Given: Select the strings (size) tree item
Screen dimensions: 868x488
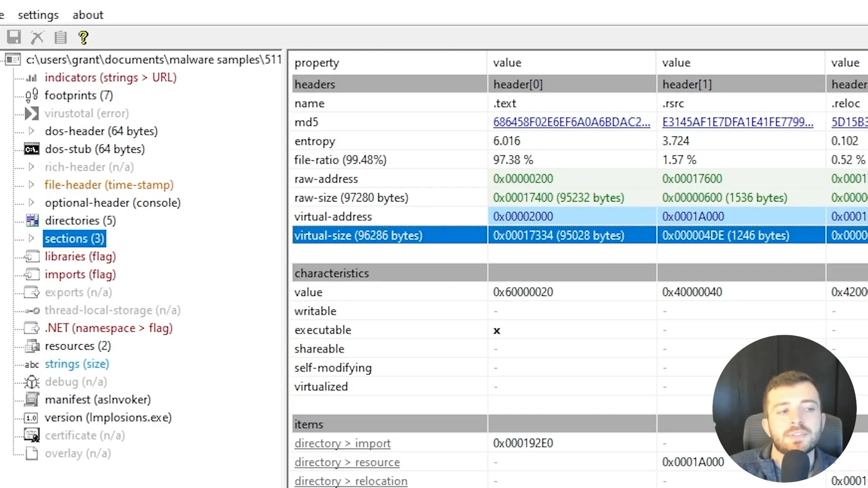Looking at the screenshot, I should [76, 364].
